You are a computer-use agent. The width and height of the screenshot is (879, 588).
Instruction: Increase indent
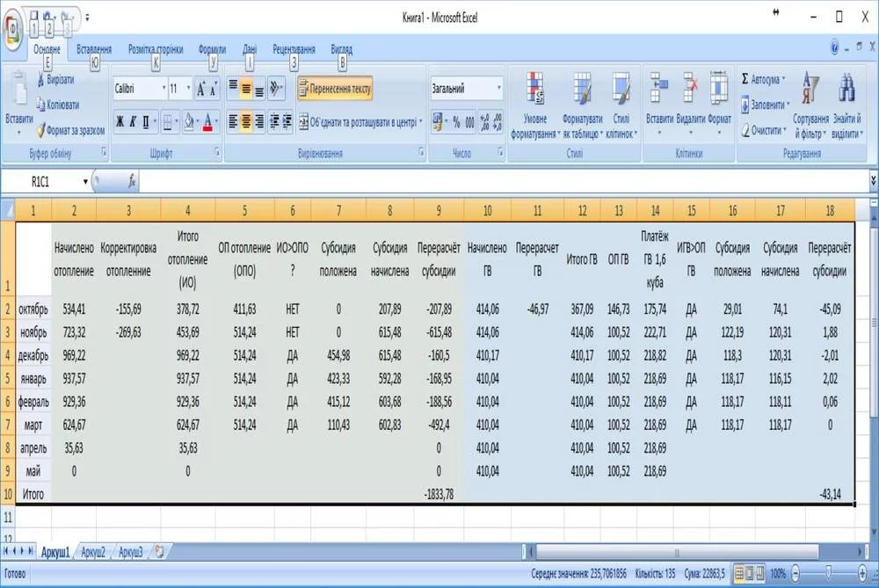coord(287,121)
